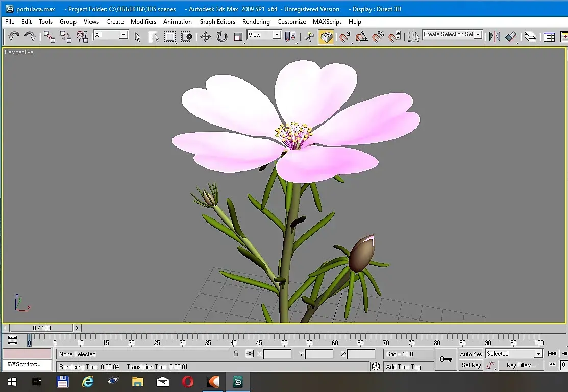Toggle the Selection Lock padlock
The image size is (568, 392).
(235, 354)
